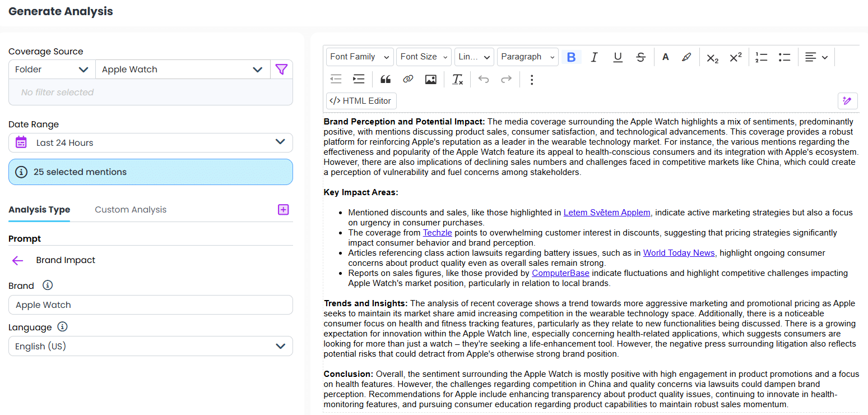Insert an image via toolbar icon
Image resolution: width=868 pixels, height=415 pixels.
click(430, 80)
